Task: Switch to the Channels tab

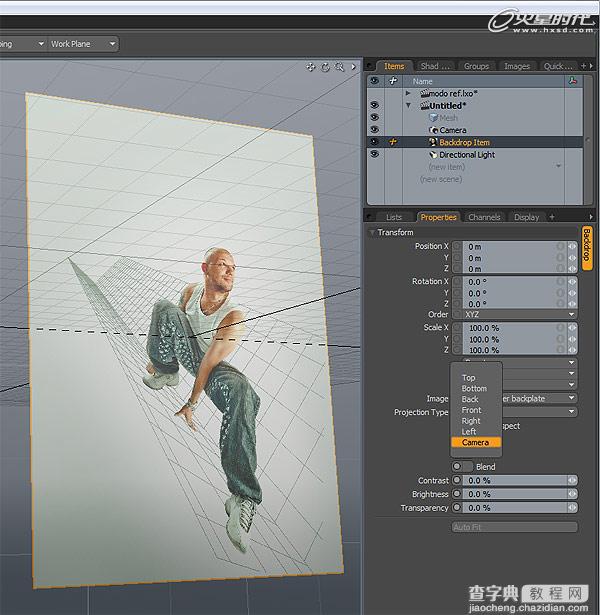Action: click(x=484, y=217)
